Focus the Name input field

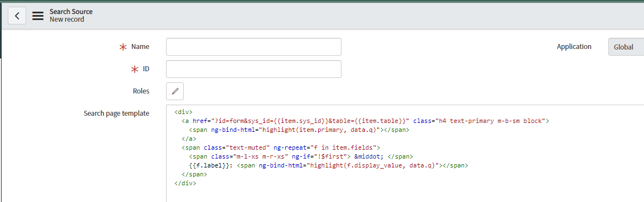pyautogui.click(x=253, y=47)
